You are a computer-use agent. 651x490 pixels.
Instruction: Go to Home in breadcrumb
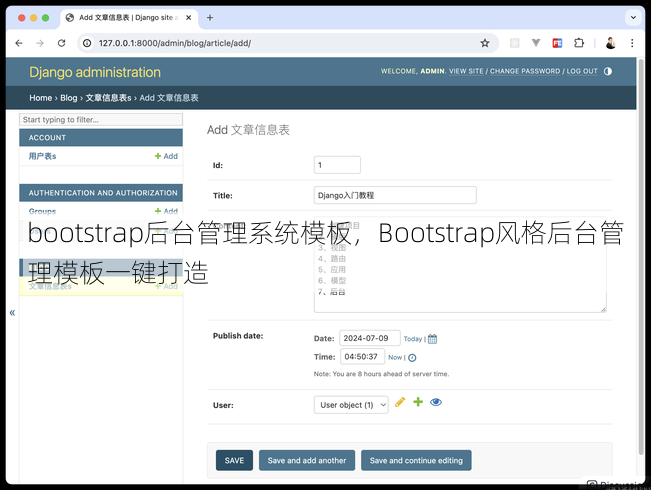coord(40,98)
